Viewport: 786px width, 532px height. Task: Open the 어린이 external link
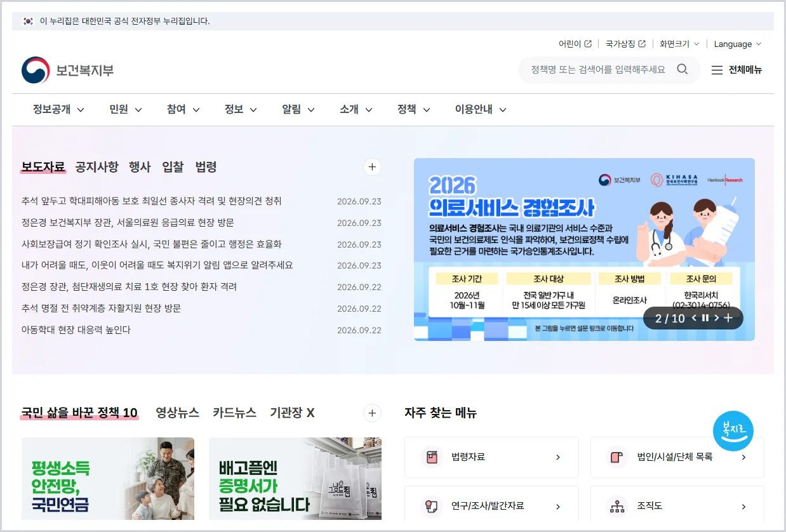tap(575, 44)
